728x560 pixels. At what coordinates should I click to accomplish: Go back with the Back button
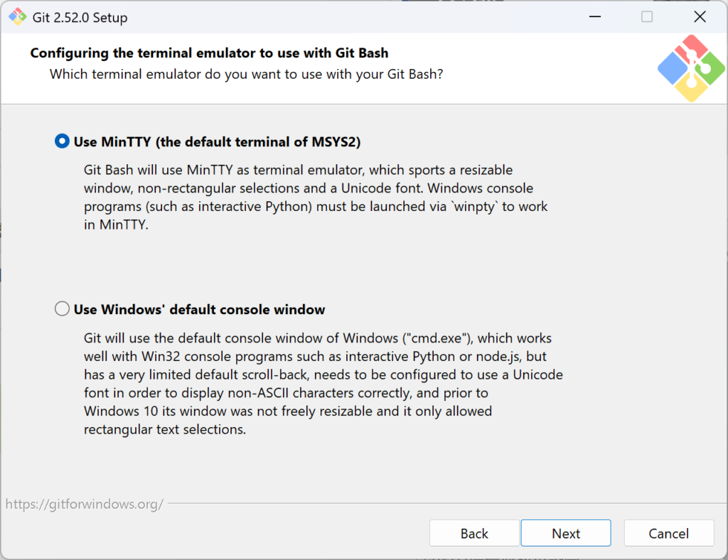[x=474, y=533]
